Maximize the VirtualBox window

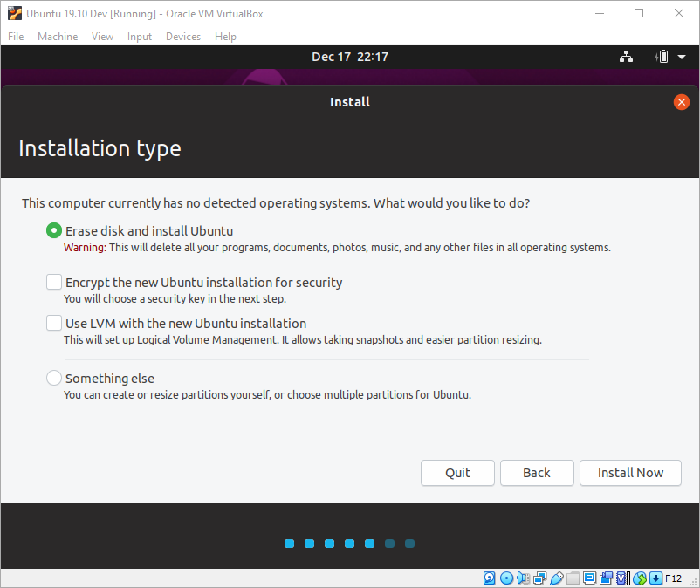click(639, 13)
